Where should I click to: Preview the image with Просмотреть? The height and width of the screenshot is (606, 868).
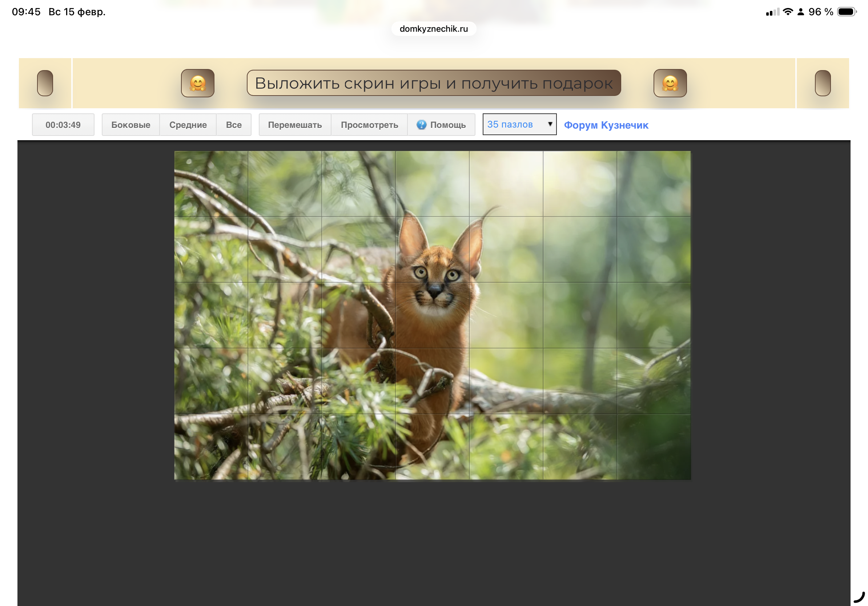tap(369, 125)
